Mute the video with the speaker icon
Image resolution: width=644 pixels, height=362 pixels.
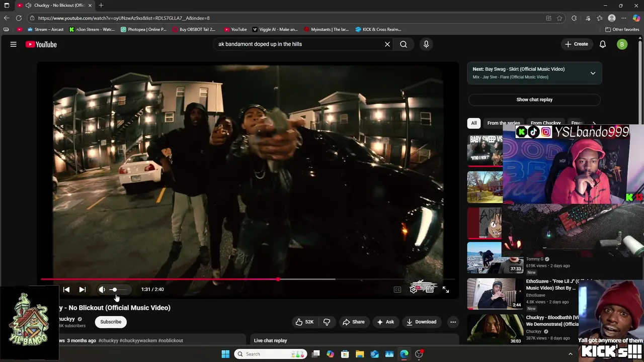pos(102,290)
